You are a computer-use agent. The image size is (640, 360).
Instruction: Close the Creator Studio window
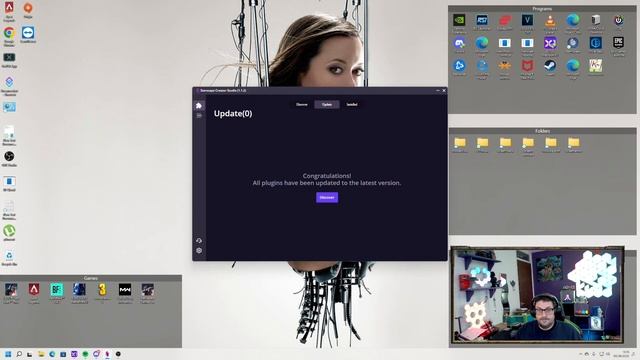(x=444, y=91)
